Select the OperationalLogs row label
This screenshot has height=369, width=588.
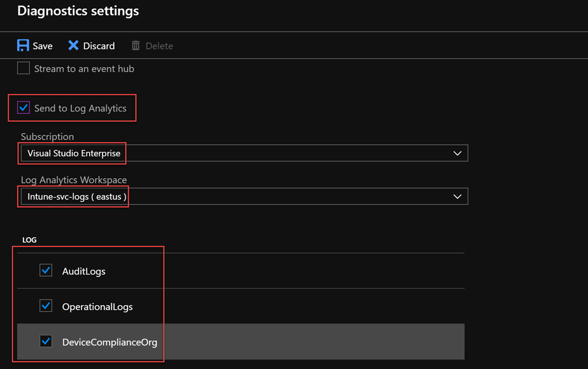(97, 307)
